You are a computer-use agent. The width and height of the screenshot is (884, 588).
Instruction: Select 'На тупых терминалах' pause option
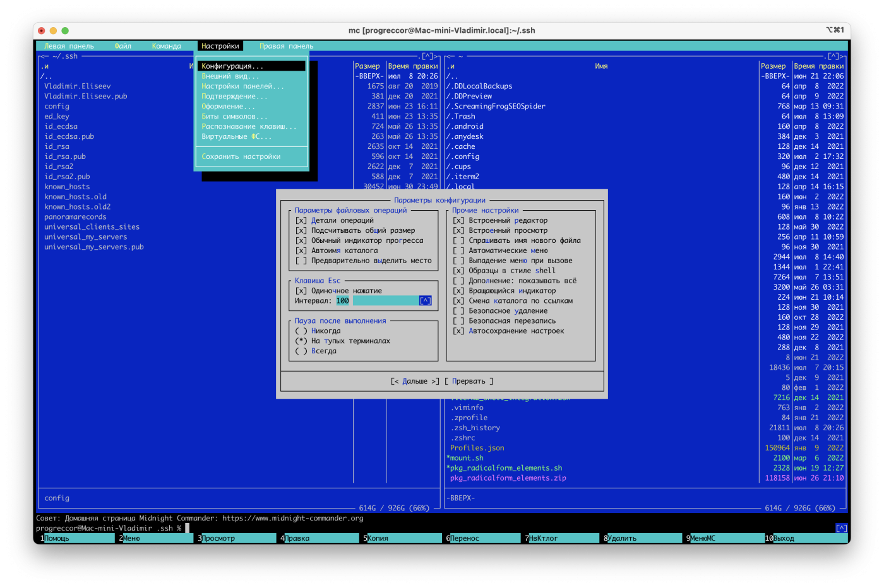(x=301, y=341)
